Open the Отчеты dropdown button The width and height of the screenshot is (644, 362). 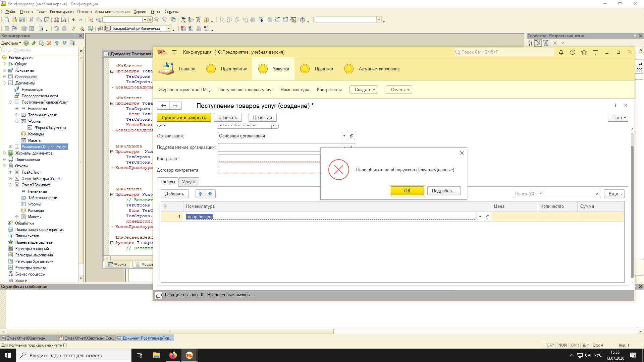(399, 90)
